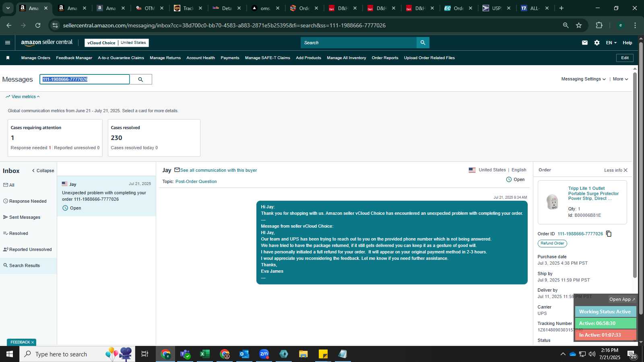Open Microsoft Teams from the taskbar
Screen dimensions: 644x362
185,354
